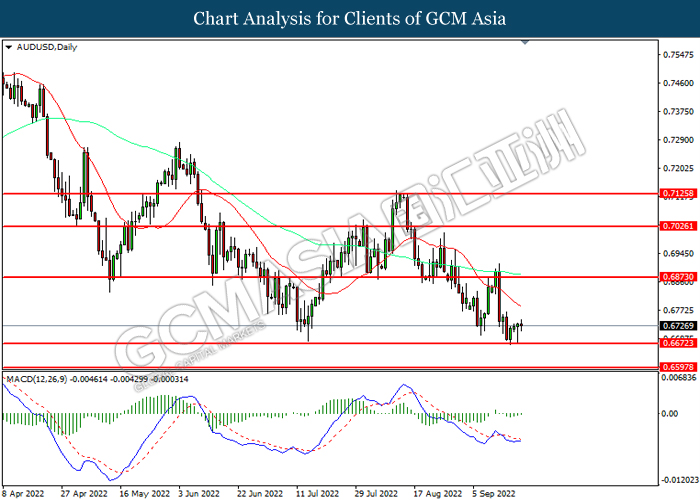Screen dimensions: 700x500
Task: Click the 0.72900 price axis value
Action: tap(679, 140)
